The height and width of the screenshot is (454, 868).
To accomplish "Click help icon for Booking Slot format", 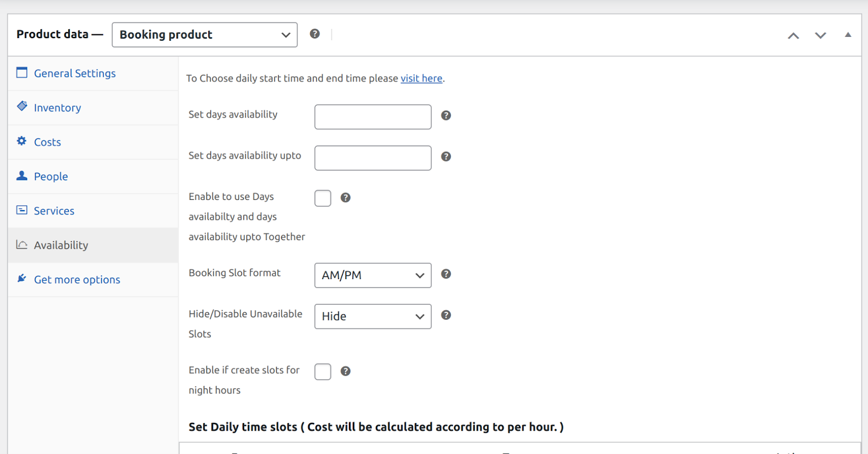I will tap(446, 274).
